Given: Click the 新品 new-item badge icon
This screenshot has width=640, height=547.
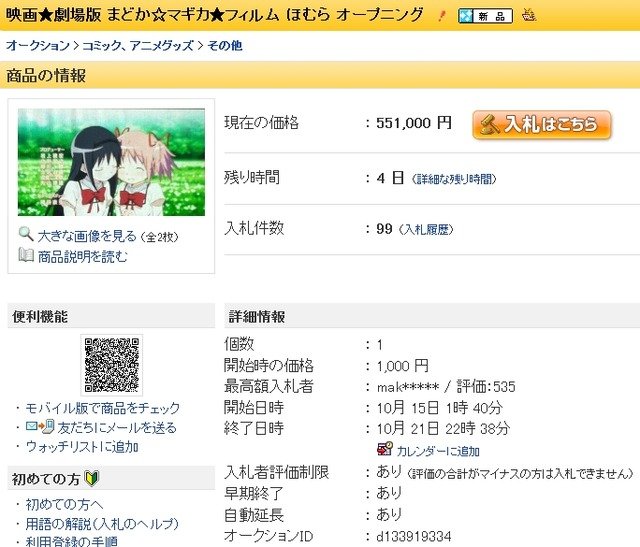Looking at the screenshot, I should pyautogui.click(x=485, y=16).
